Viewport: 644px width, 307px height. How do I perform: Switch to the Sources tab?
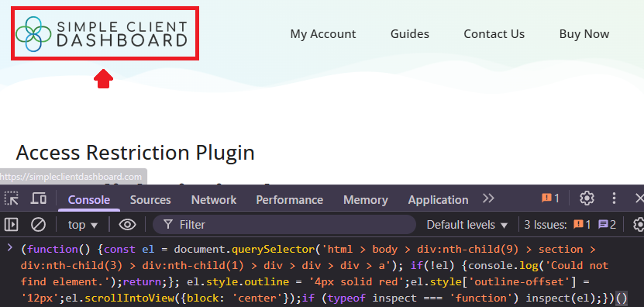click(x=150, y=200)
